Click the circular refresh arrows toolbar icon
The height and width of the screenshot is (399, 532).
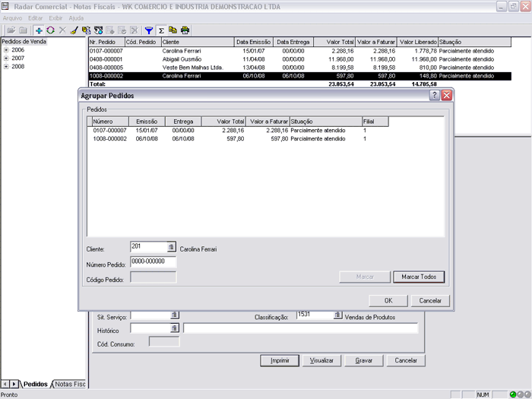[50, 30]
